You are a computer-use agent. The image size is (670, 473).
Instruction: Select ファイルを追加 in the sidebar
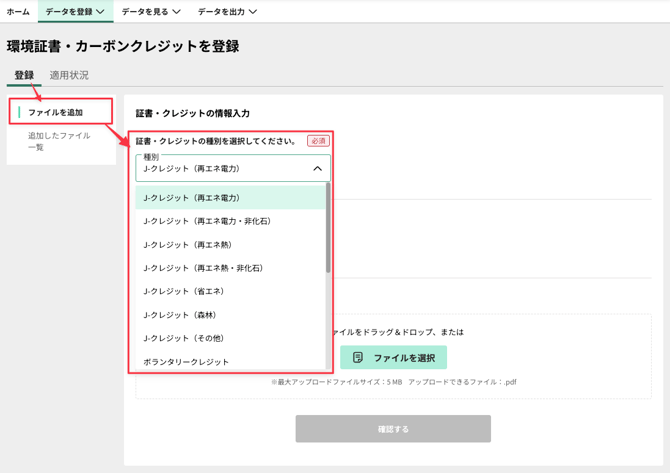61,112
